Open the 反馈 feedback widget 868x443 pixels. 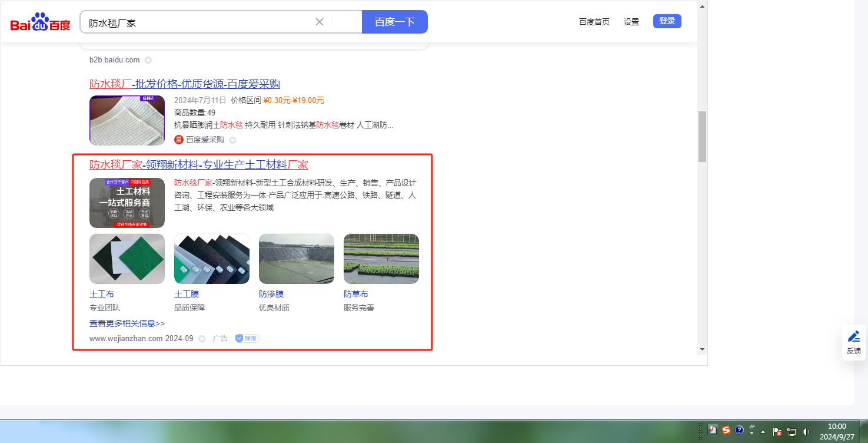[x=854, y=342]
